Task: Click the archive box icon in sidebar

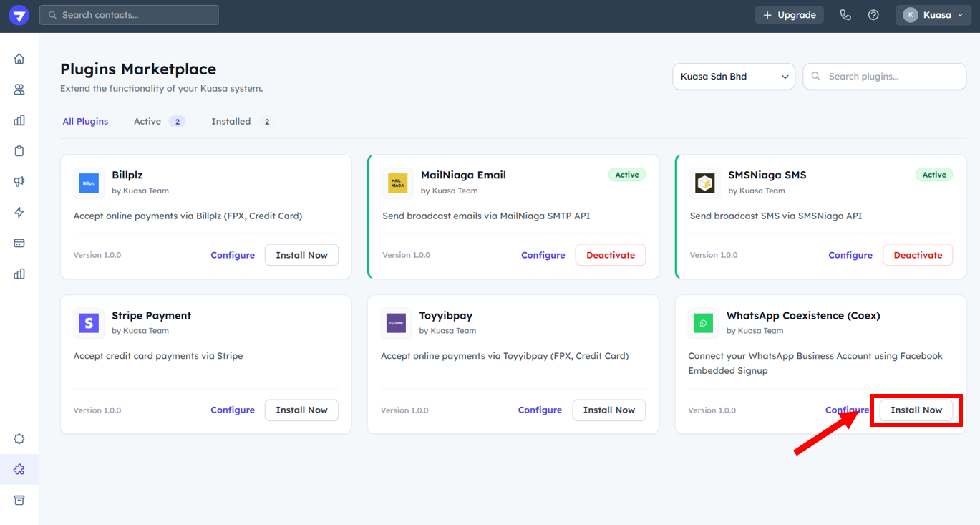Action: tap(19, 500)
